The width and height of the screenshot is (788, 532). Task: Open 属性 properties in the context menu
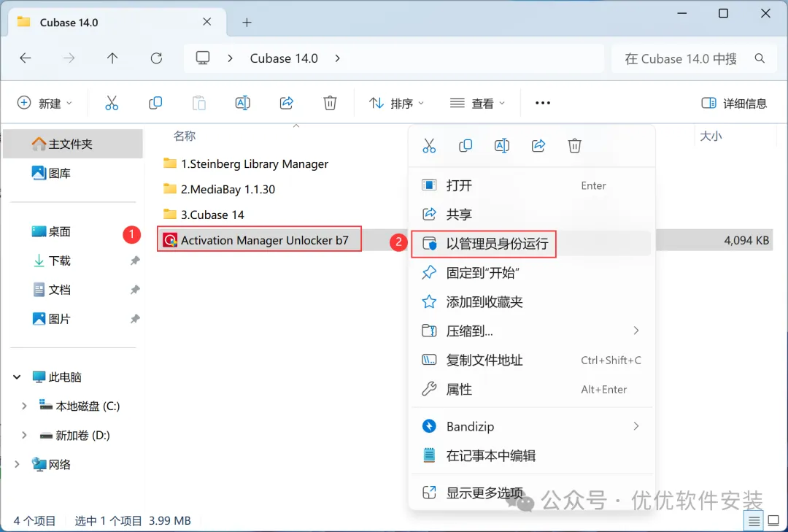[532, 389]
